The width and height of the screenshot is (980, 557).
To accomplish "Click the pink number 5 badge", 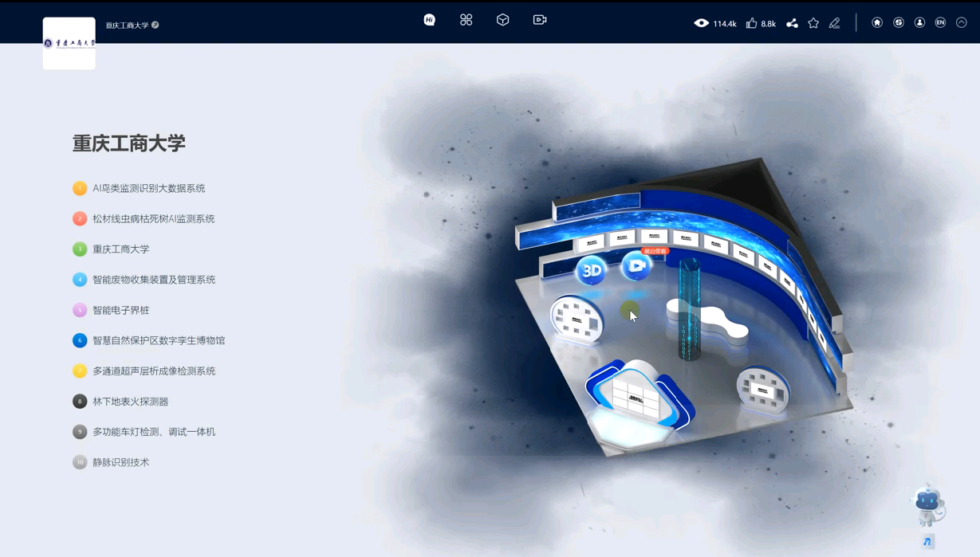I will click(80, 310).
